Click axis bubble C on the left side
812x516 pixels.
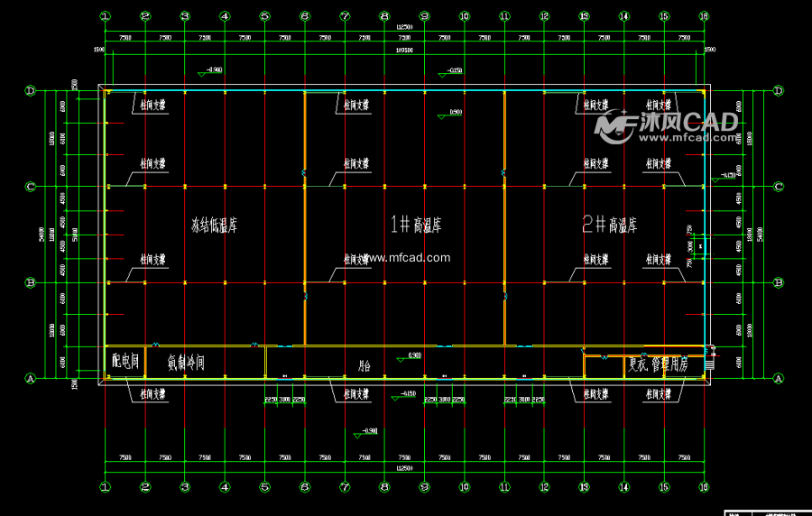pos(30,187)
